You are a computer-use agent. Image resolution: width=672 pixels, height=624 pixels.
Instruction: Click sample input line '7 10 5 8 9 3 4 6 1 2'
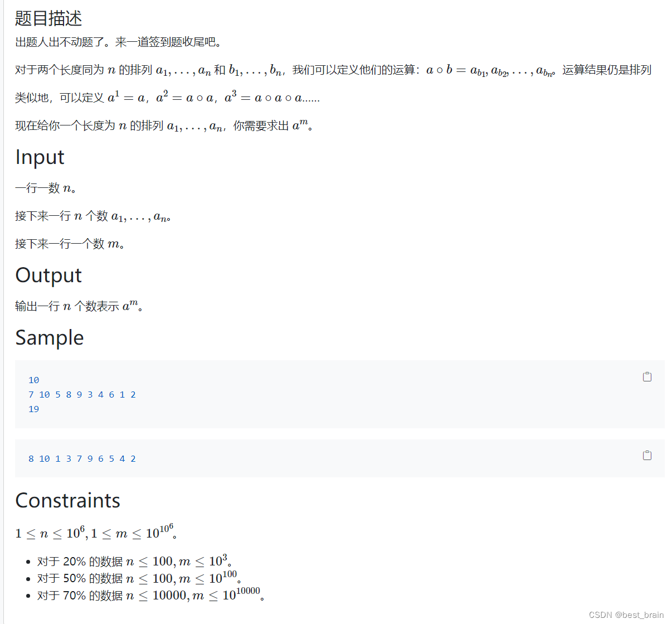tap(82, 395)
